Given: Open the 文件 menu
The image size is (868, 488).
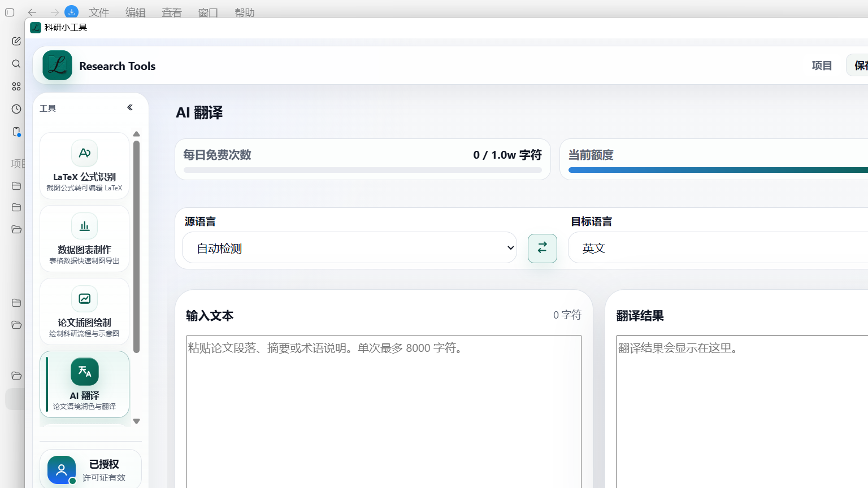Looking at the screenshot, I should [99, 12].
